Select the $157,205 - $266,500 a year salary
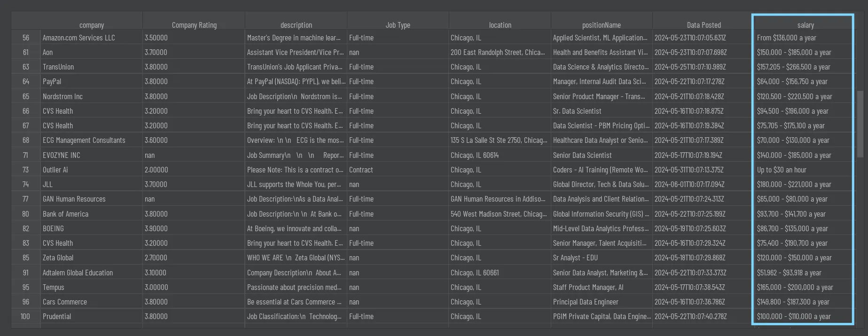This screenshot has height=336, width=868. 805,67
